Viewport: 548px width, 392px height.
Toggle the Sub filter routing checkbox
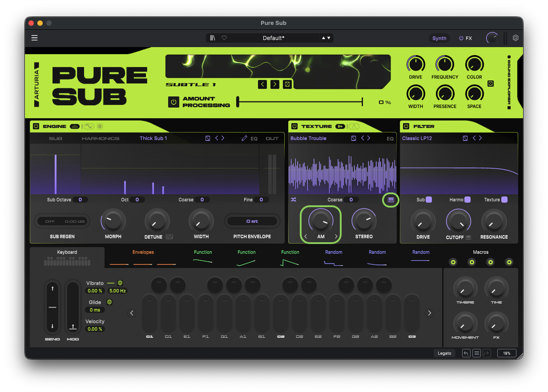[x=429, y=200]
